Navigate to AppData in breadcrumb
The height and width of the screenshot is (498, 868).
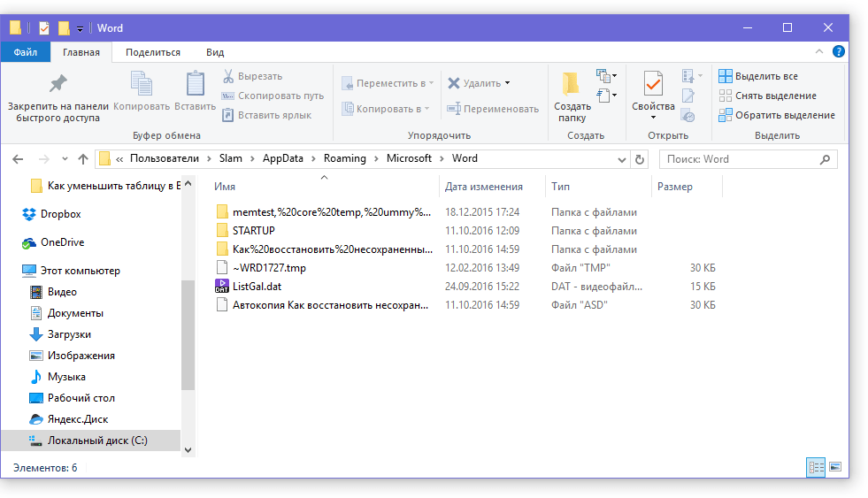[283, 158]
